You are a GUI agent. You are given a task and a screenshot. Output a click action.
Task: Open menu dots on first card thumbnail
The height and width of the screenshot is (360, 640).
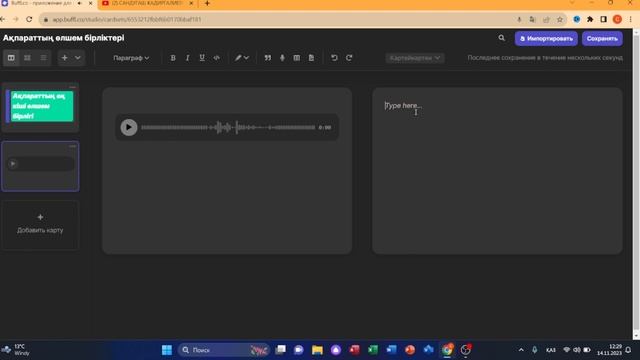pyautogui.click(x=72, y=87)
